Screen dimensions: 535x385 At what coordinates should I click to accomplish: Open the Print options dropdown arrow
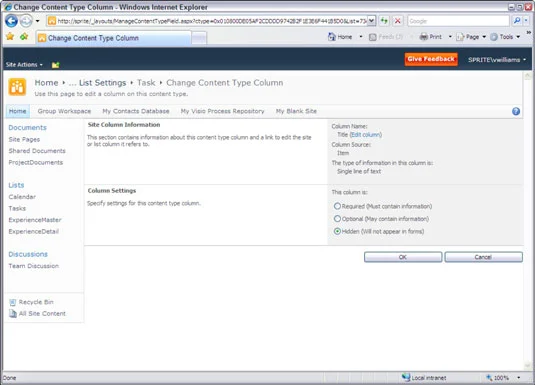pos(450,37)
